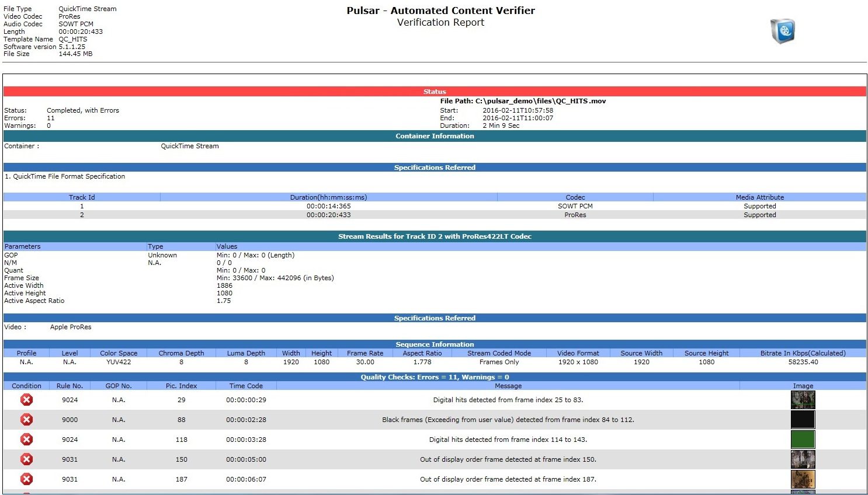
Task: Click the Supported label for Track Id 2
Action: click(x=759, y=215)
